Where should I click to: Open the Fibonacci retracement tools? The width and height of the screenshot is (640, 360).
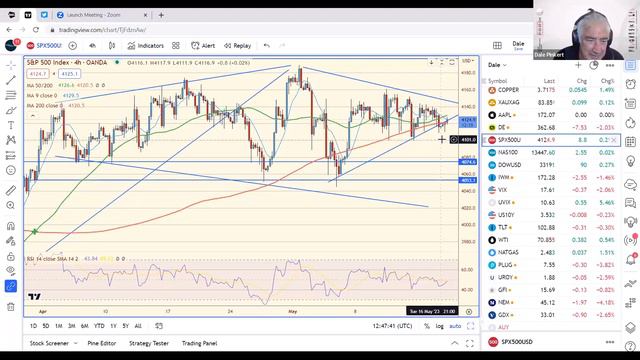point(11,95)
